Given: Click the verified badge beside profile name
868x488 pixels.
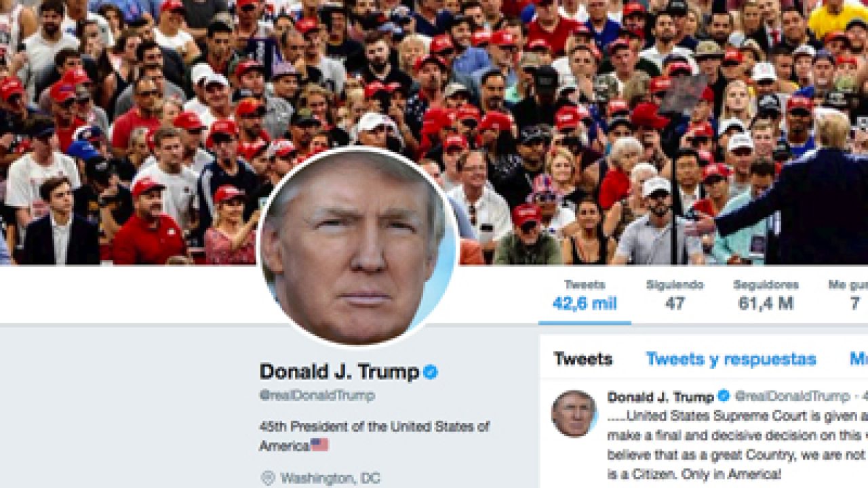Looking at the screenshot, I should pyautogui.click(x=431, y=372).
